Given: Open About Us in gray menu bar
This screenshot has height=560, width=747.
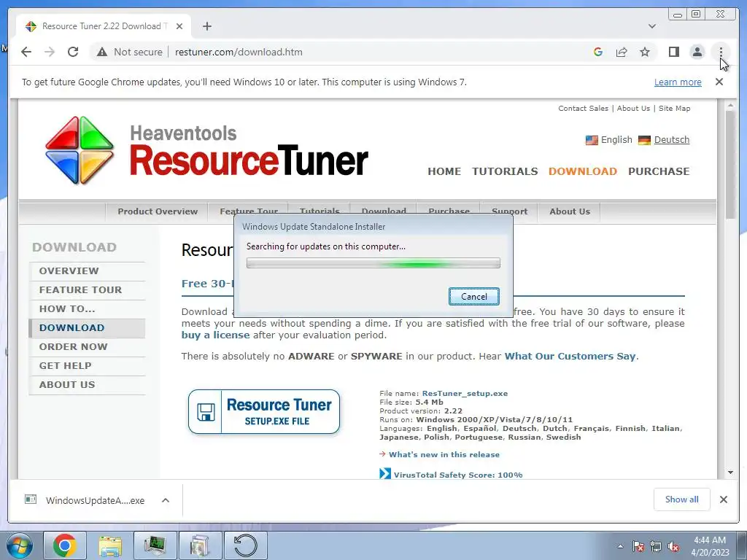Looking at the screenshot, I should tap(569, 211).
